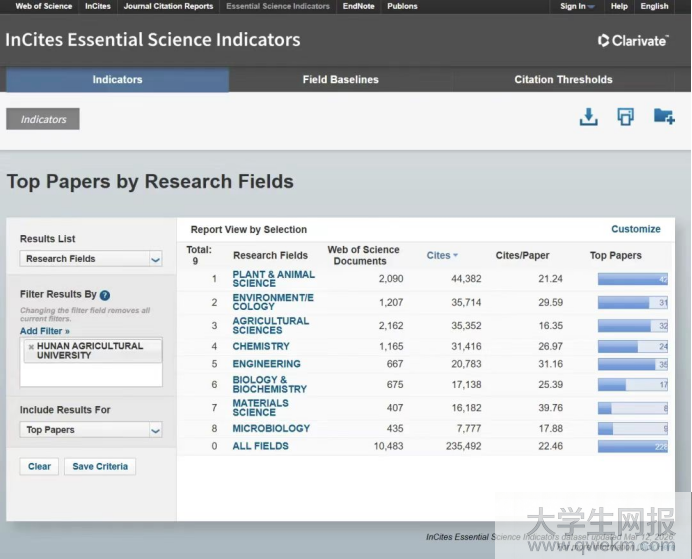Viewport: 692px width, 559px height.
Task: Expand the Results List dropdown
Action: click(155, 259)
